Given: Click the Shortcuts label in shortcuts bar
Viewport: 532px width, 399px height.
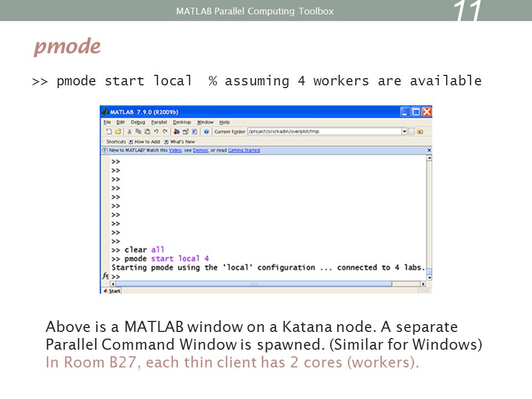Looking at the screenshot, I should (x=116, y=141).
